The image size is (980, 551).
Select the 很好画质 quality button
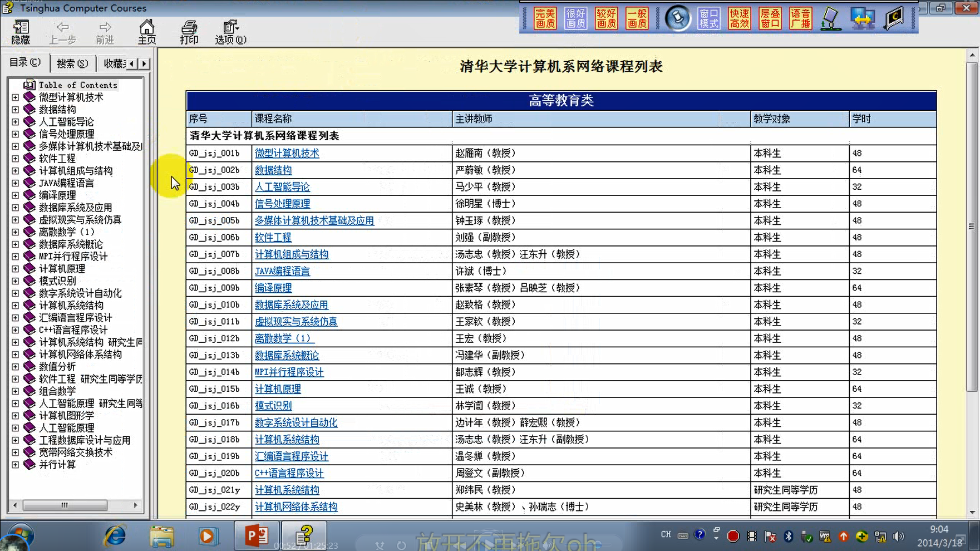click(x=575, y=18)
